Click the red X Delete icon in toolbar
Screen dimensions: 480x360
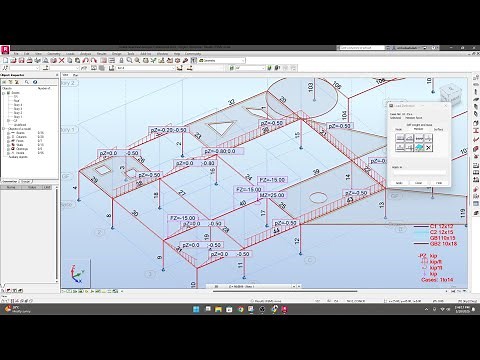[62, 60]
